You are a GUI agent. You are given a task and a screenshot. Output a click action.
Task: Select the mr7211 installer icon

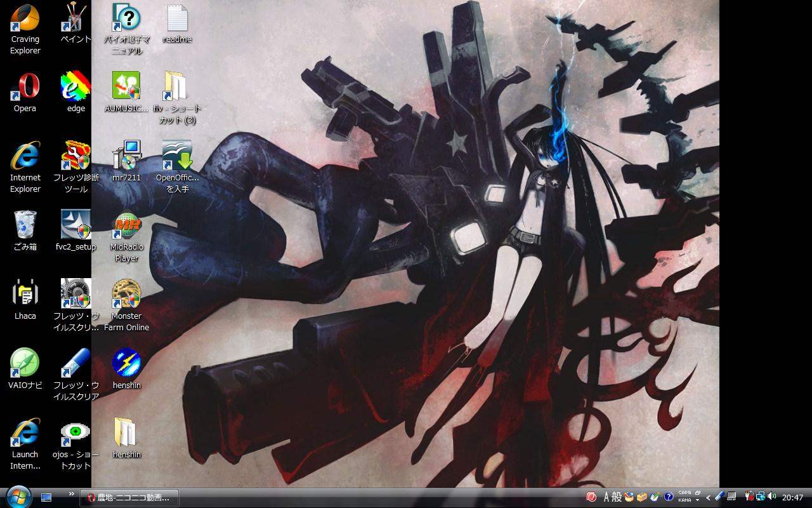click(x=126, y=162)
